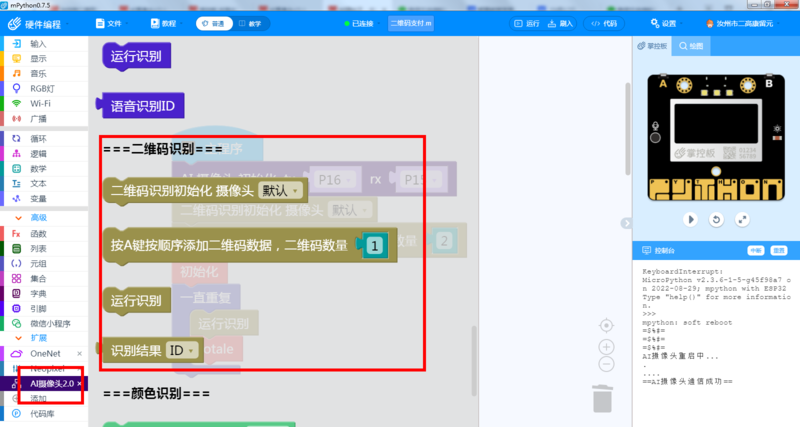Open the 摄像头 默认 dropdown in initialization block
The height and width of the screenshot is (427, 800).
[x=275, y=190]
